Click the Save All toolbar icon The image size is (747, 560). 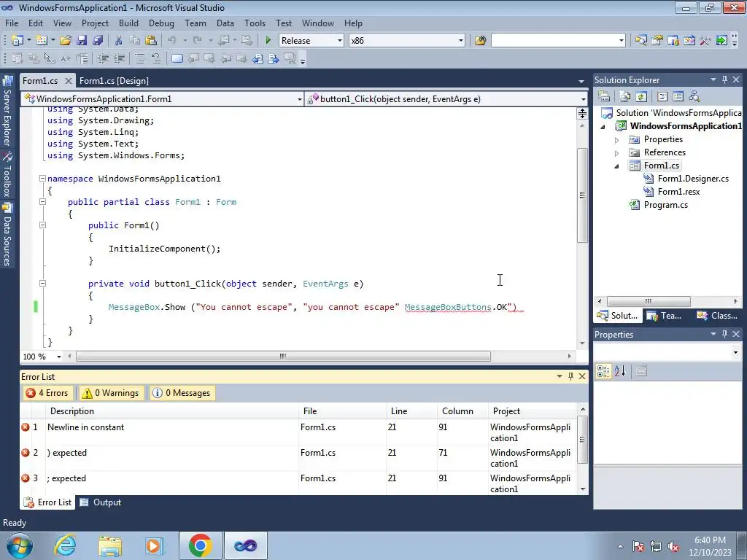98,41
